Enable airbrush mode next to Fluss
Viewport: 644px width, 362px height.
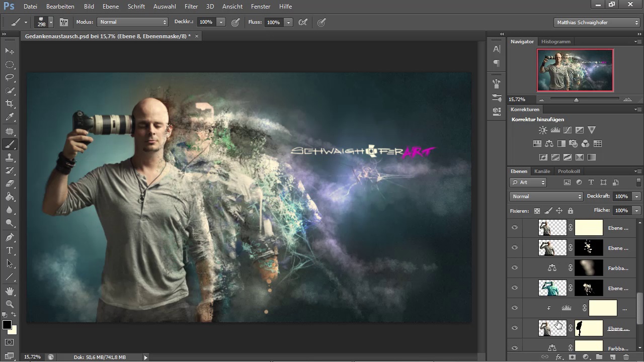pyautogui.click(x=303, y=22)
